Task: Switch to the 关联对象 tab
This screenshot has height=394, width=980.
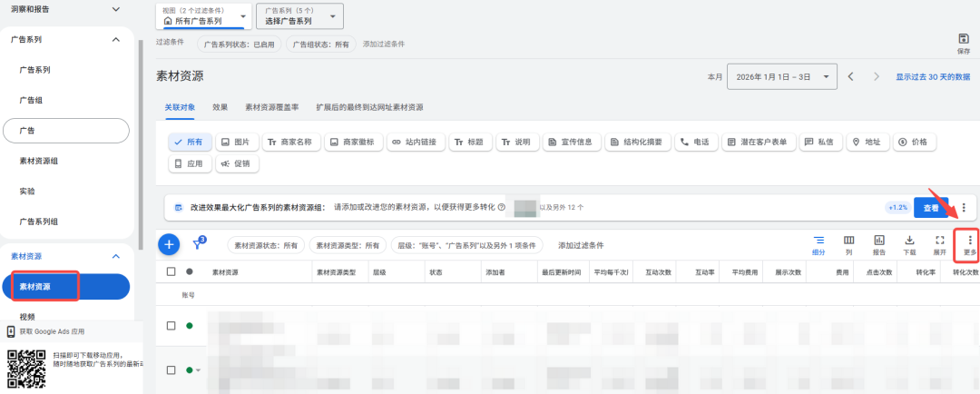Action: click(180, 107)
